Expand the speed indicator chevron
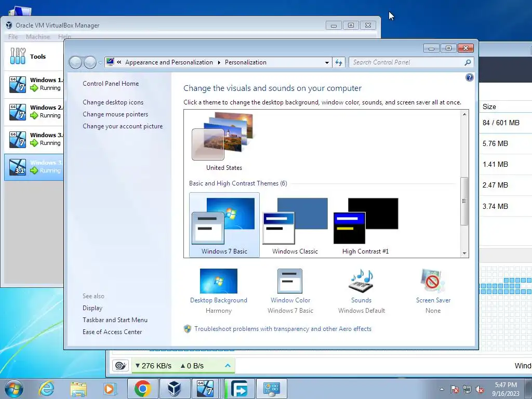This screenshot has width=532, height=399. (x=228, y=365)
